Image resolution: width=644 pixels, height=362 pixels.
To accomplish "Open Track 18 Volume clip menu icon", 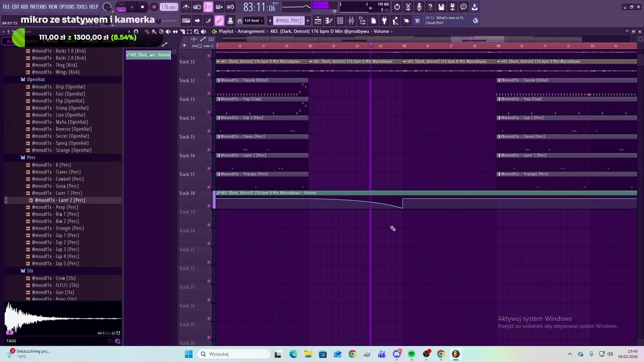I will coord(218,193).
